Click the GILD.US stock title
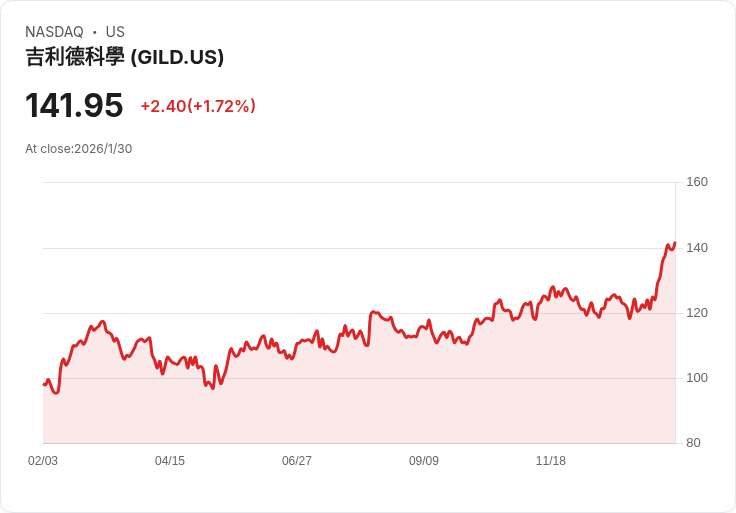The height and width of the screenshot is (513, 736). point(124,57)
